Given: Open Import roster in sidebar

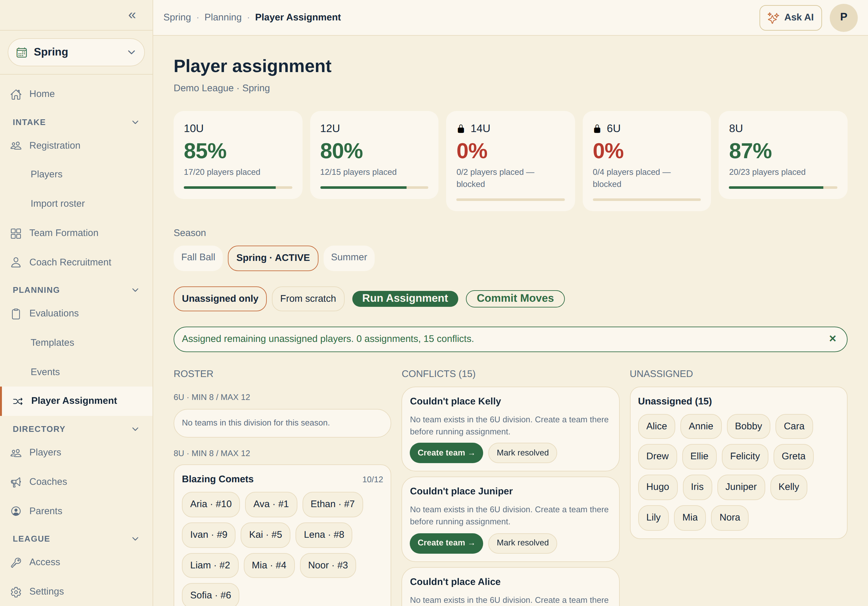Looking at the screenshot, I should tap(58, 203).
